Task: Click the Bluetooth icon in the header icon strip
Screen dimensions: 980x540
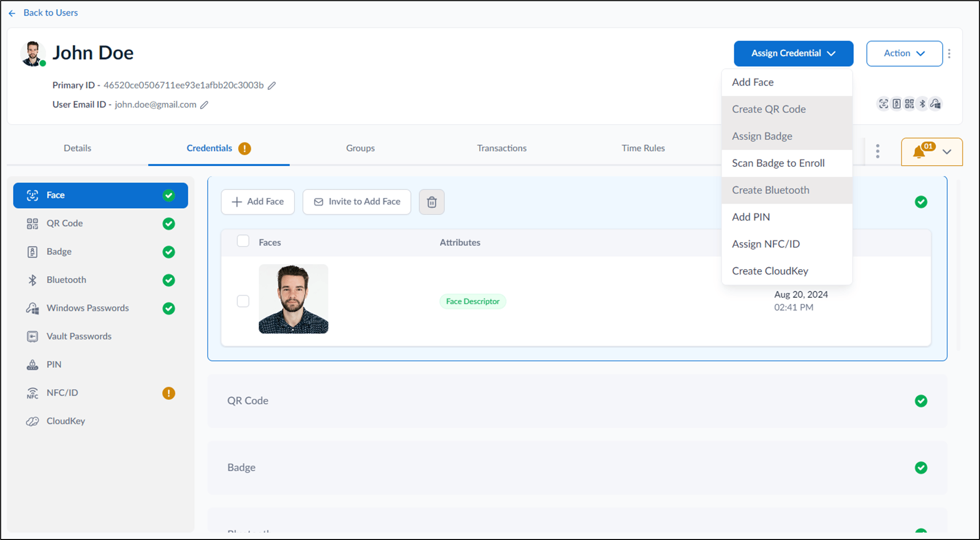Action: (922, 104)
